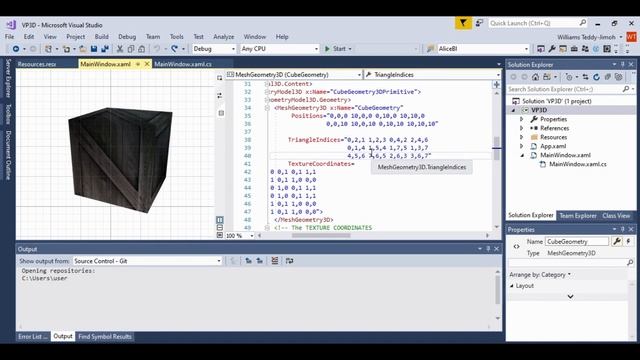
Task: Close the MainWindow.xaml tab
Action: coord(147,64)
